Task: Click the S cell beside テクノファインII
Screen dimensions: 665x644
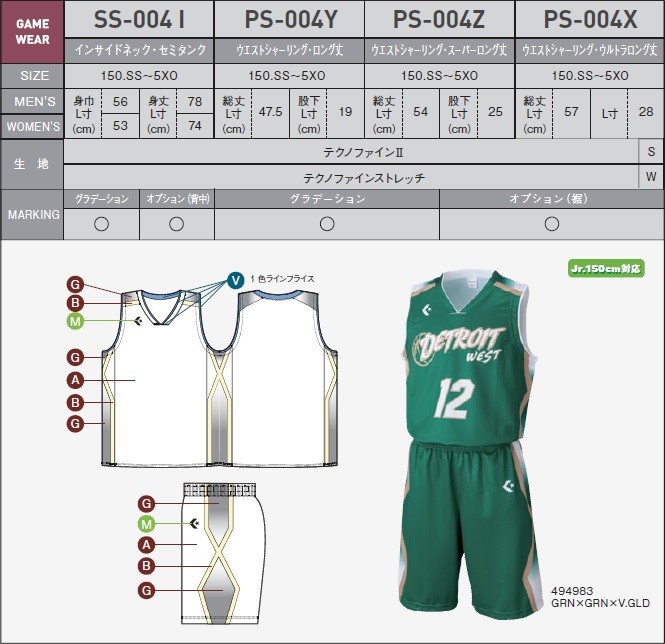Action: coord(651,151)
